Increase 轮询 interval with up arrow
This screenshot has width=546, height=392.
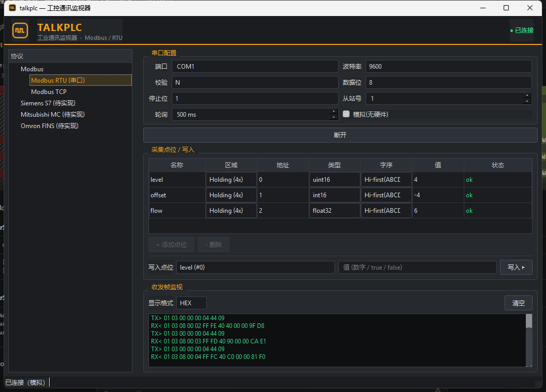coord(333,112)
